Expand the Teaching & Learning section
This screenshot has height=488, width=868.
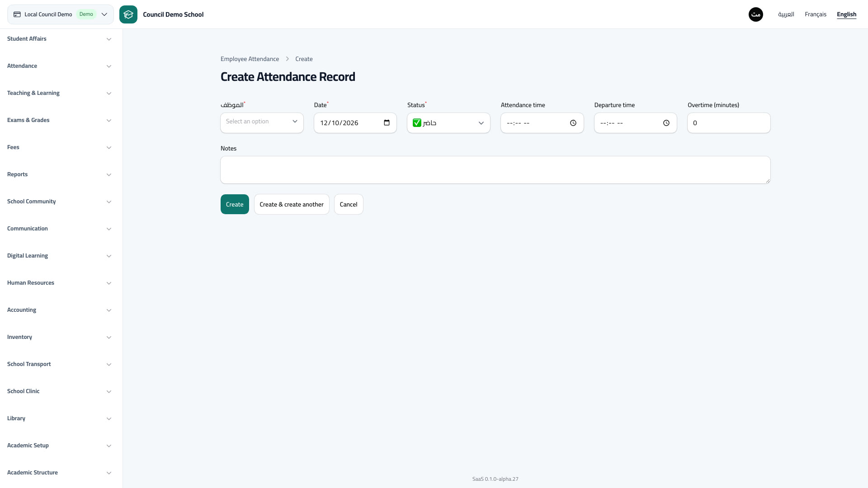(x=59, y=93)
